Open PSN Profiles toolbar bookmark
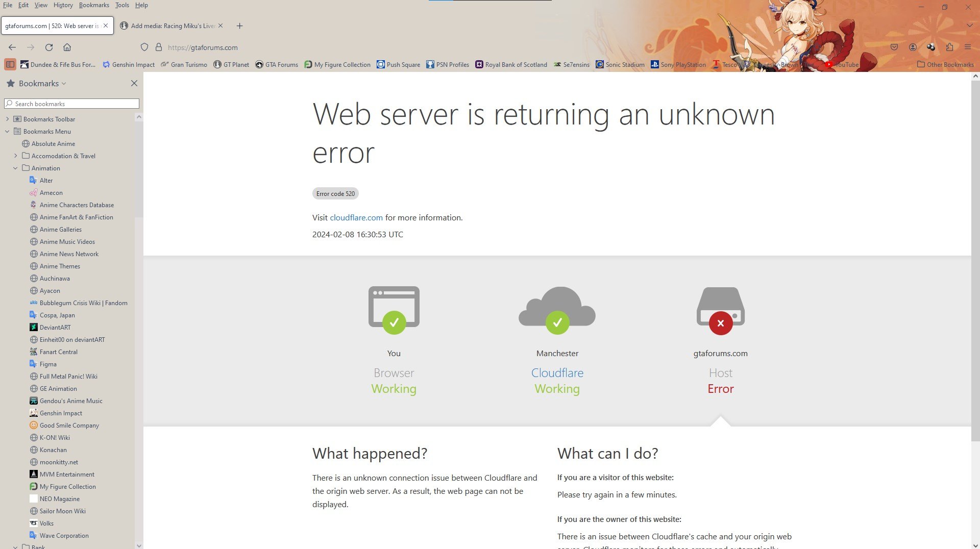980x549 pixels. coord(448,64)
